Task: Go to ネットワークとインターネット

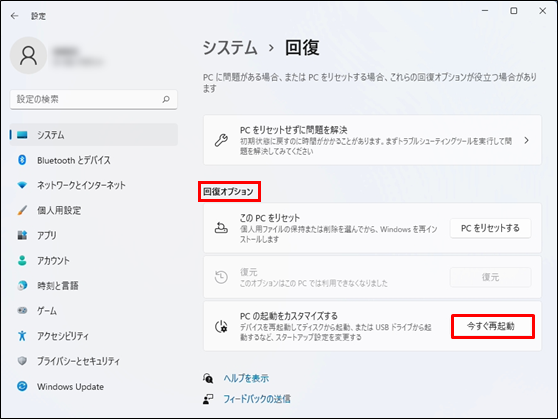Action: [94, 185]
